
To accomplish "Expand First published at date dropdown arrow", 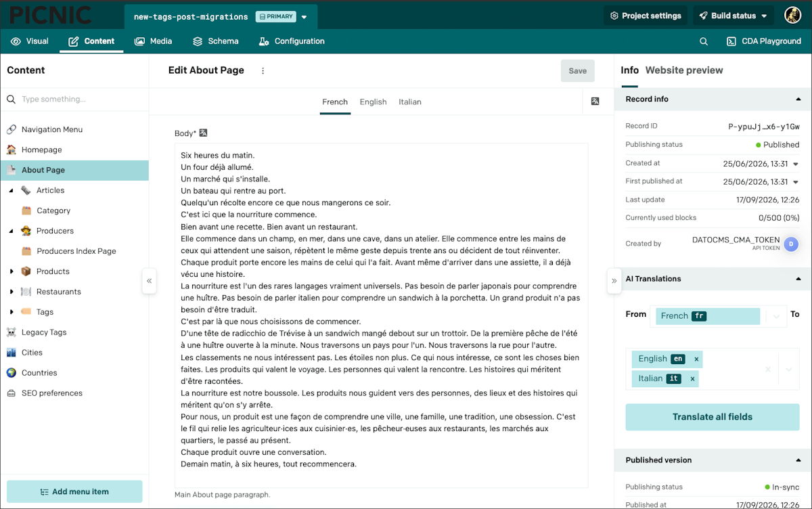I will pyautogui.click(x=796, y=182).
